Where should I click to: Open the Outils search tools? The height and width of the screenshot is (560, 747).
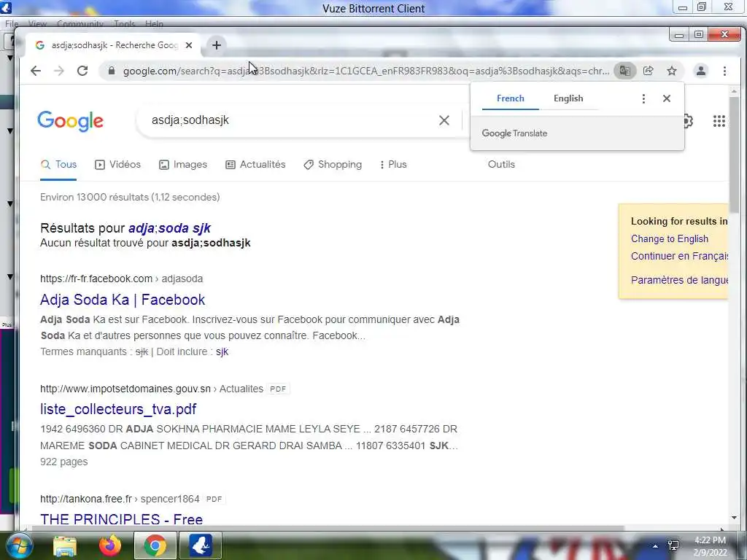501,165
